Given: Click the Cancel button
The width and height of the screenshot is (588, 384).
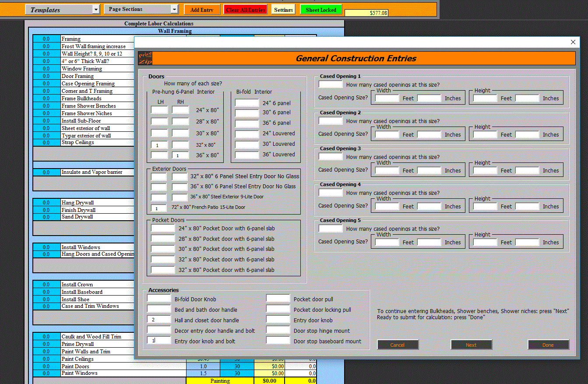Looking at the screenshot, I should point(398,345).
